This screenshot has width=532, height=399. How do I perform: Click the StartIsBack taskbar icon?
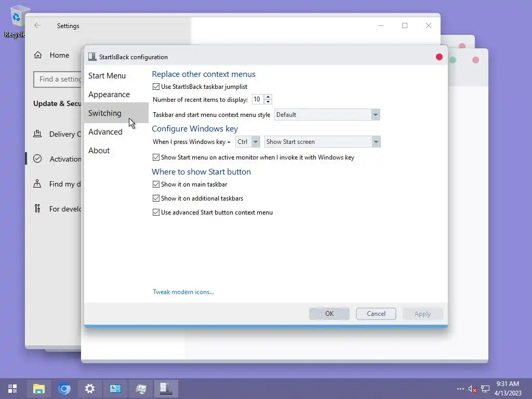[x=166, y=389]
